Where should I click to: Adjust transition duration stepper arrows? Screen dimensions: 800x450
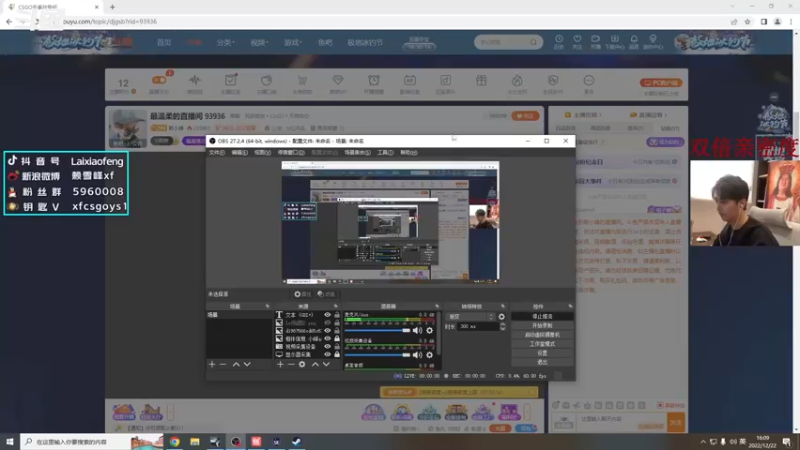point(503,327)
